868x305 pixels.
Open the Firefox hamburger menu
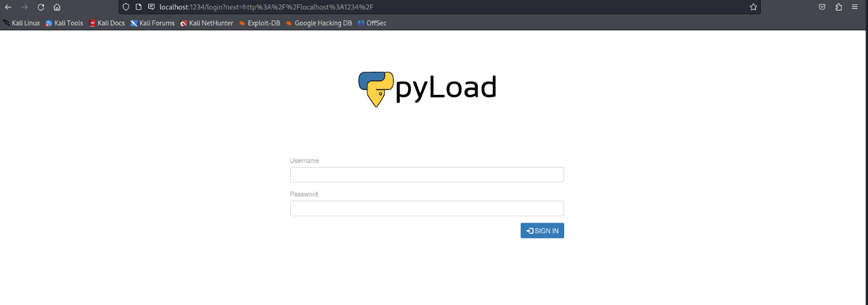point(855,7)
